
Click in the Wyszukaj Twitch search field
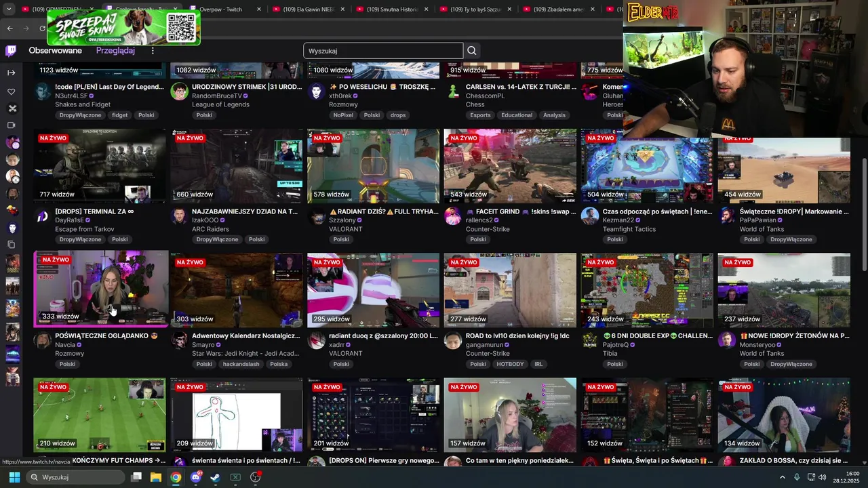pos(383,51)
